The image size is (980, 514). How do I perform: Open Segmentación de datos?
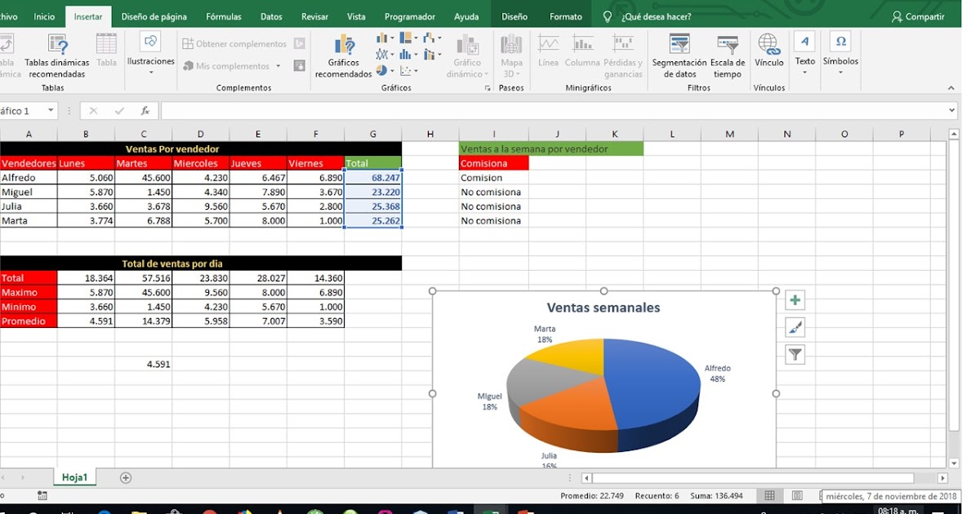click(679, 54)
